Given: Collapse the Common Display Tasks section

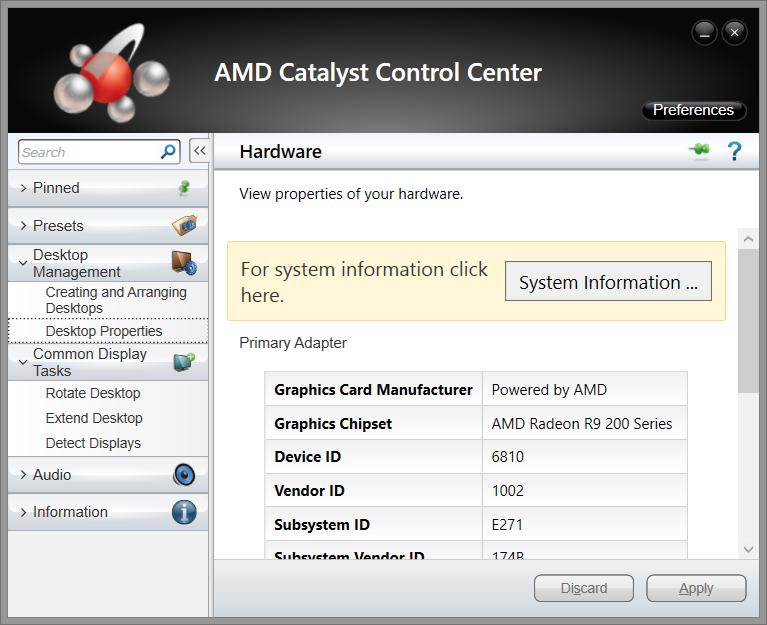Looking at the screenshot, I should [23, 362].
